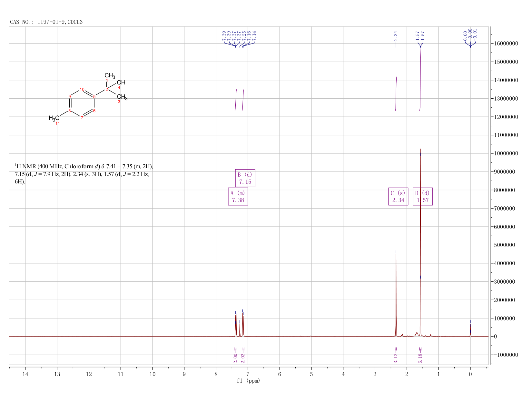This screenshot has height=411, width=532.
Task: Click the red atom number '7' in the structure
Action: coord(82,118)
